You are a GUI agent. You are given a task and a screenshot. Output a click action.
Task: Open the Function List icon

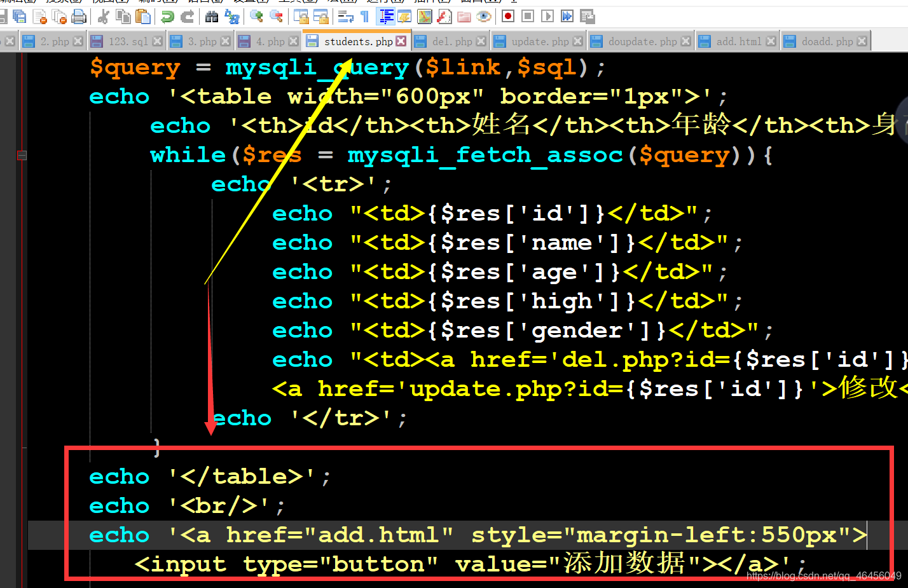[444, 17]
